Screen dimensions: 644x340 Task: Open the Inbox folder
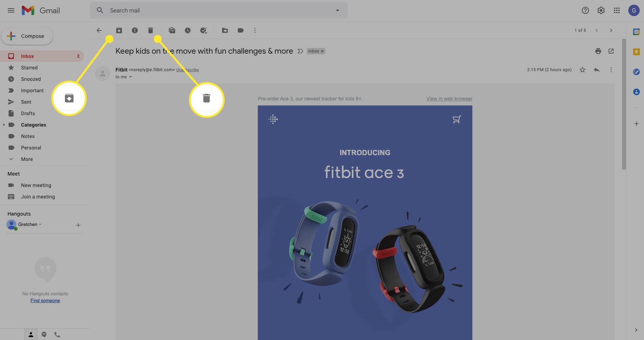(x=42, y=56)
